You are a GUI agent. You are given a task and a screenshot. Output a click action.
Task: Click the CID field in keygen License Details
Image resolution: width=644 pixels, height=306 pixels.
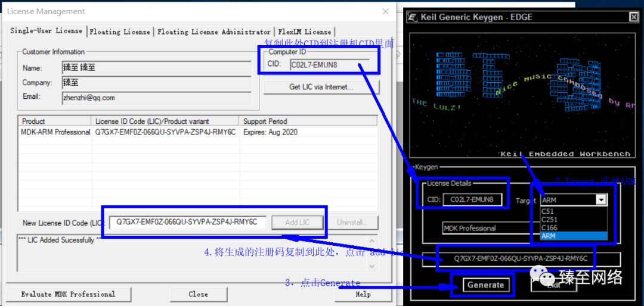(x=472, y=200)
